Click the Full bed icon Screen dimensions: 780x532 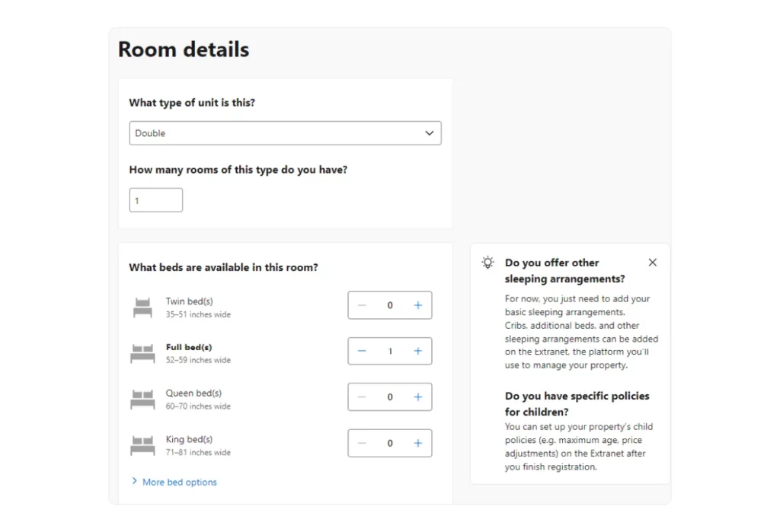tap(142, 353)
